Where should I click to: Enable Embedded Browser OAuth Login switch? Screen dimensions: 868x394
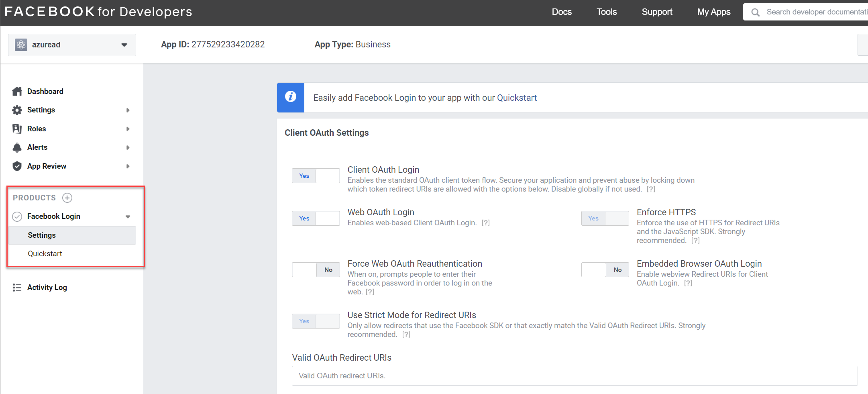[x=605, y=270]
